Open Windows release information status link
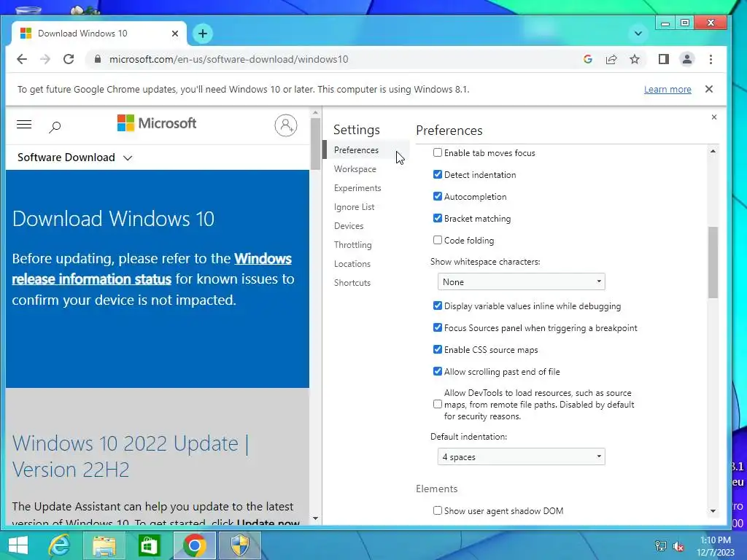This screenshot has width=747, height=560. (x=152, y=268)
